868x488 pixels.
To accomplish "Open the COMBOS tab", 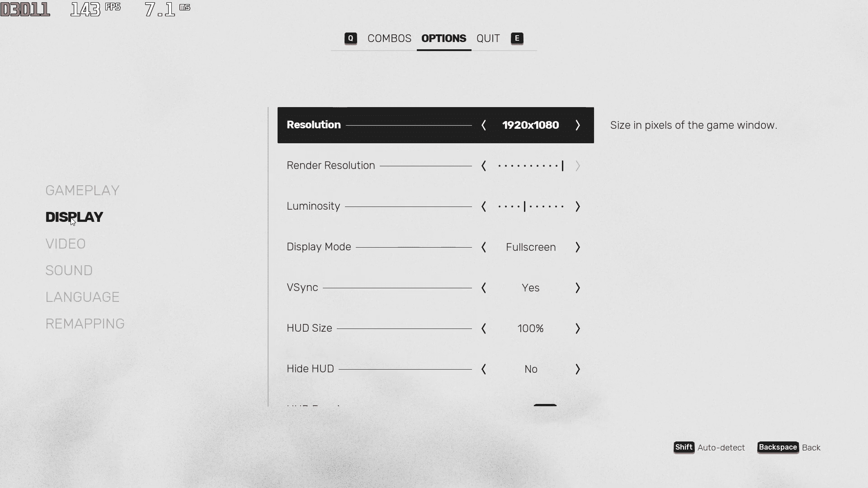I will click(x=389, y=38).
